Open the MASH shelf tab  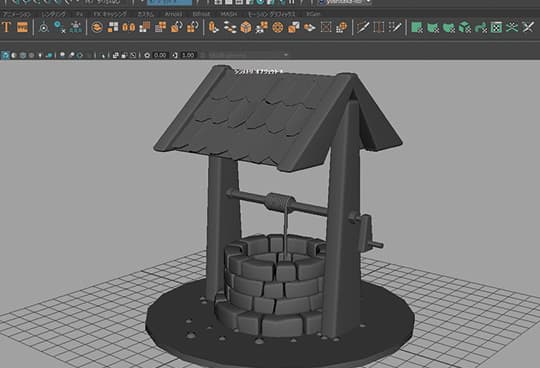pyautogui.click(x=229, y=14)
